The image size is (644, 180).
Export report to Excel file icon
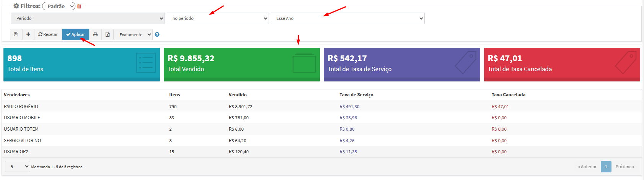tap(108, 34)
